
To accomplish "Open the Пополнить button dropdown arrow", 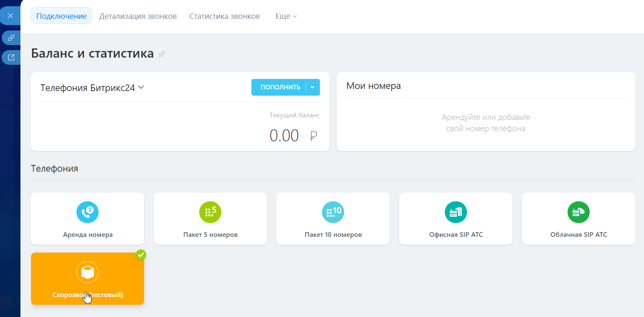I will pos(313,87).
